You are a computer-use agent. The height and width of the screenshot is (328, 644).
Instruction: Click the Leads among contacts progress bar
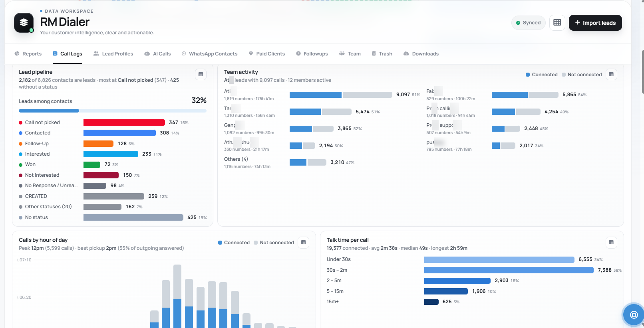[113, 111]
